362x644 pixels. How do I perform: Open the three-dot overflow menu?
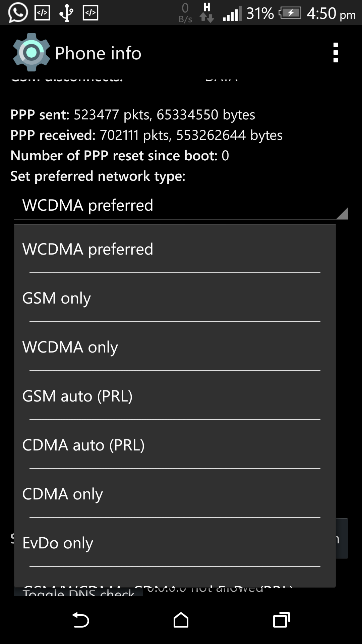pyautogui.click(x=336, y=53)
